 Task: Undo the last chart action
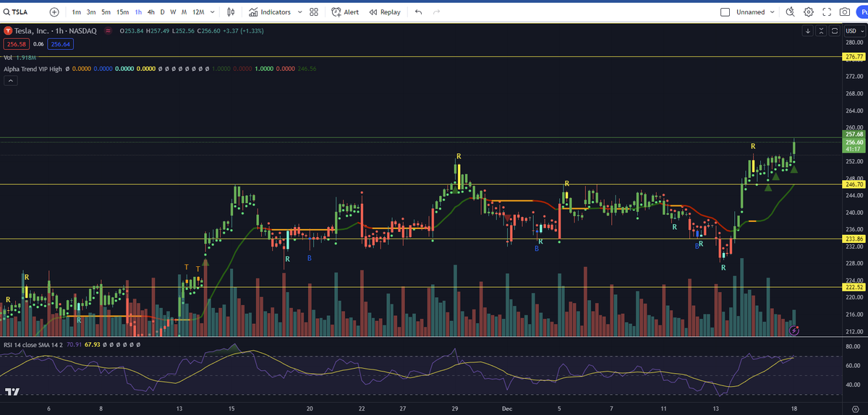[419, 12]
